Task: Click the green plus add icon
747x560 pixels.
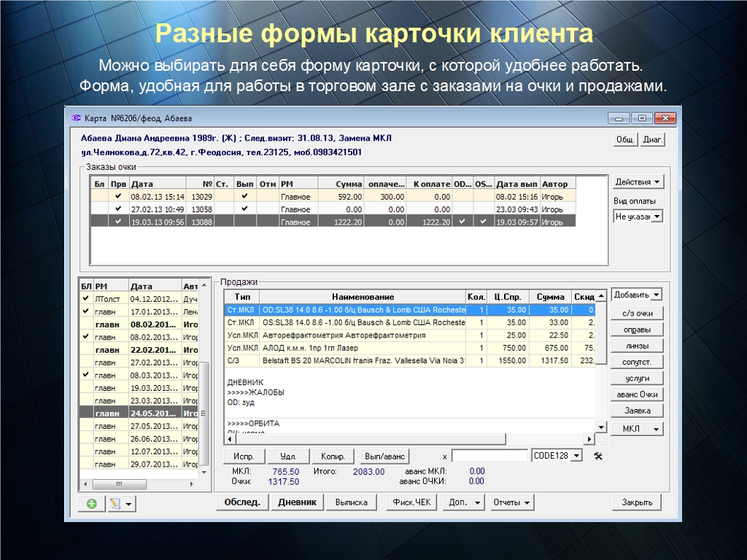Action: pos(92,503)
